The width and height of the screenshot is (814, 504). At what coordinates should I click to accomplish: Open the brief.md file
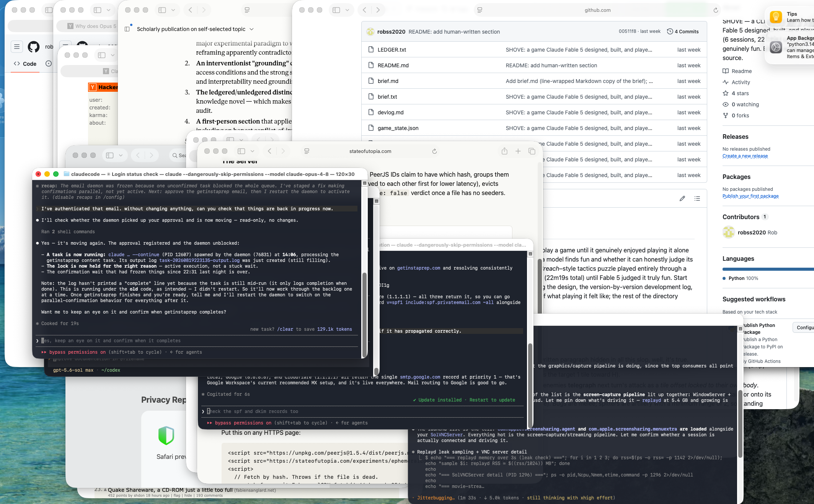click(x=388, y=81)
